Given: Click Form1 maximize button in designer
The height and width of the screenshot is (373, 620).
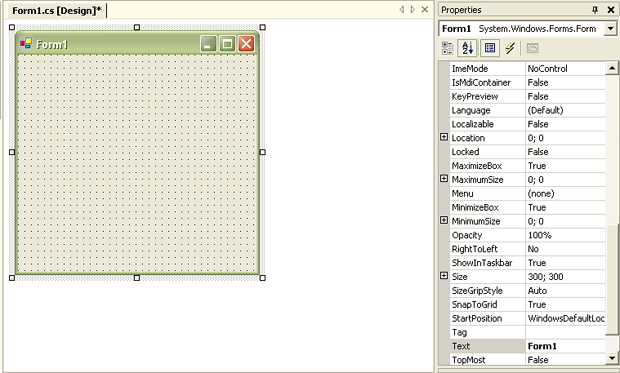Looking at the screenshot, I should point(227,44).
